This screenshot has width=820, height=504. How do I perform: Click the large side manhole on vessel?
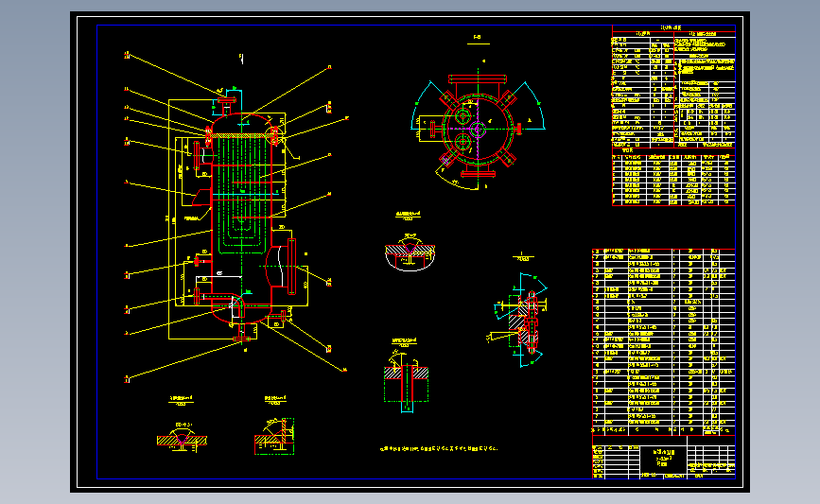pos(283,266)
